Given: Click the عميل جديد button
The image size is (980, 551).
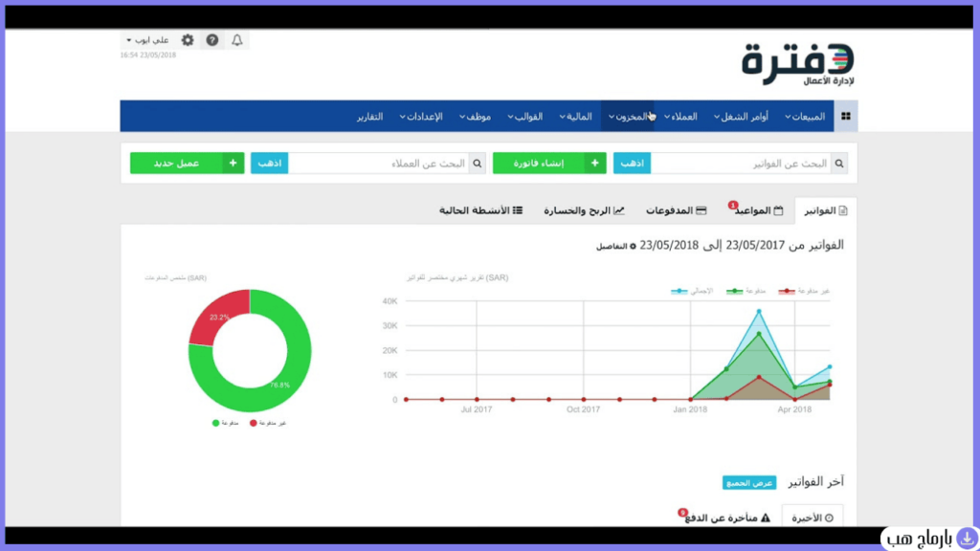Looking at the screenshot, I should pyautogui.click(x=187, y=163).
